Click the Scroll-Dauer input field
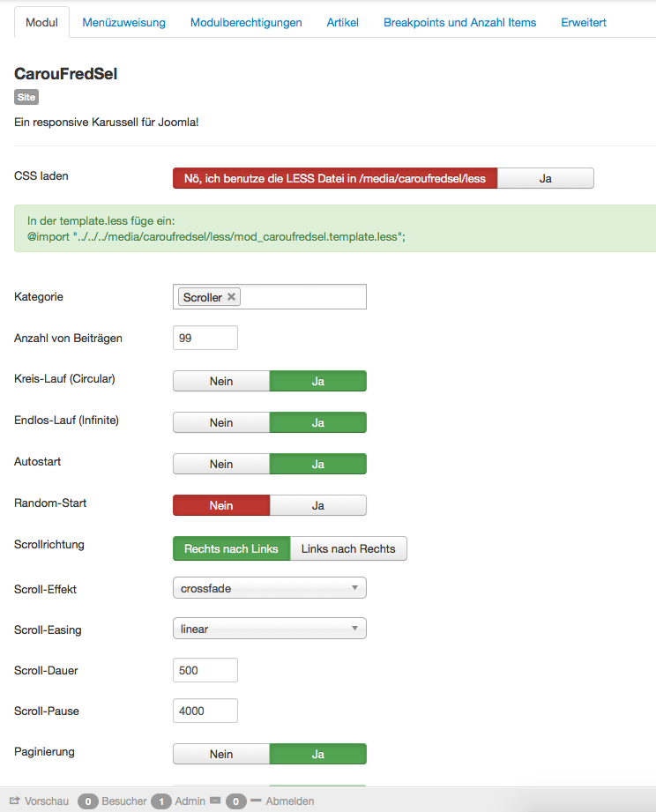 coord(205,670)
